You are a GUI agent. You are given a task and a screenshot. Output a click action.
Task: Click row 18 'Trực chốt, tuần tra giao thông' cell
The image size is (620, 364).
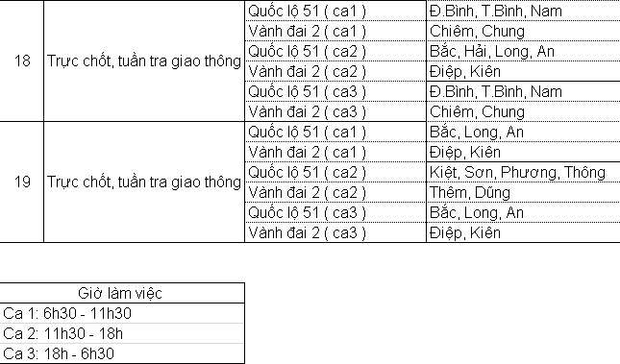coord(144,61)
